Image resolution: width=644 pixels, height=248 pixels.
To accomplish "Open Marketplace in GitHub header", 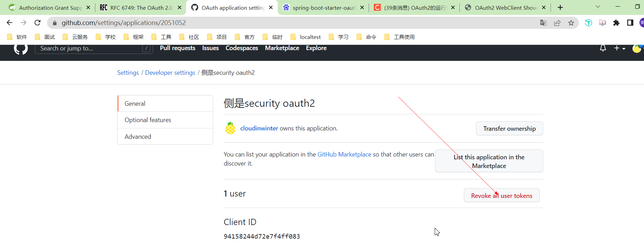I will click(282, 48).
